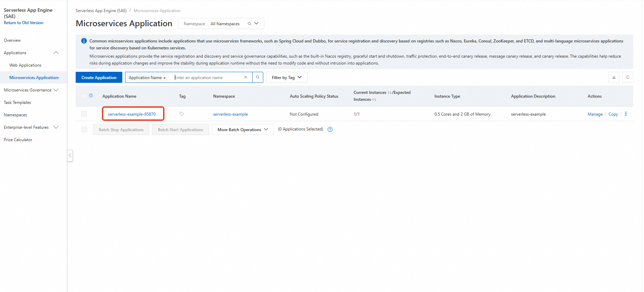Open Task Templates from sidebar

point(17,103)
